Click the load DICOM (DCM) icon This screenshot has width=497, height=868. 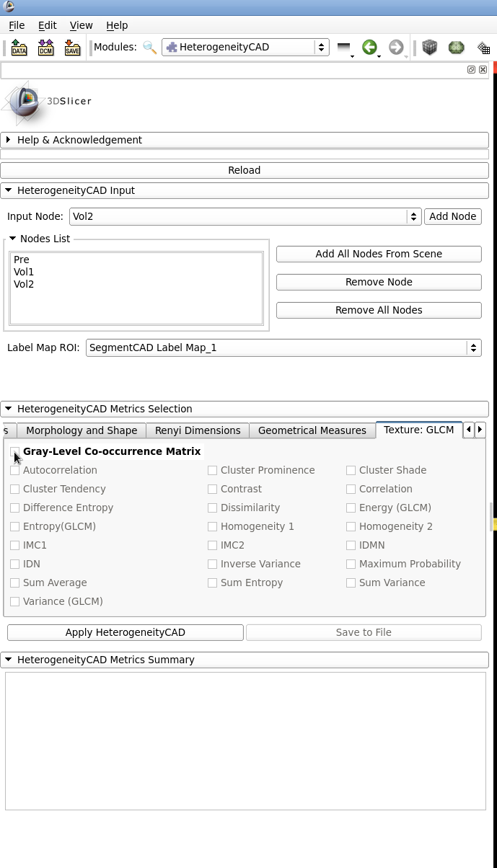[x=46, y=48]
